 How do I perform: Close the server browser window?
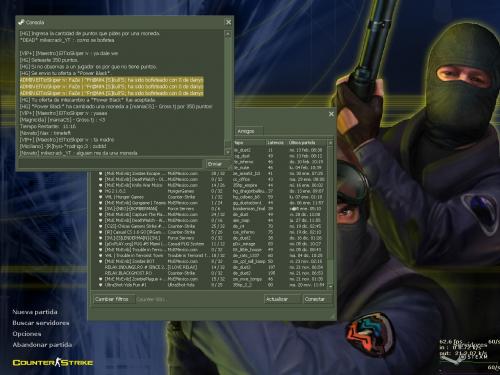pyautogui.click(x=331, y=114)
